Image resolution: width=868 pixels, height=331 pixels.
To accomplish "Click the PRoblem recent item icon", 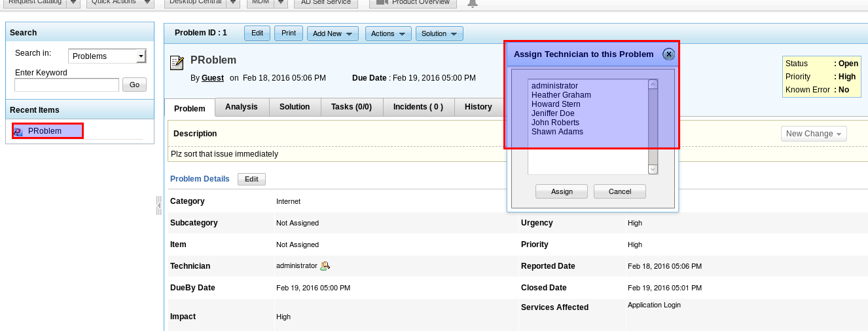I will [18, 131].
